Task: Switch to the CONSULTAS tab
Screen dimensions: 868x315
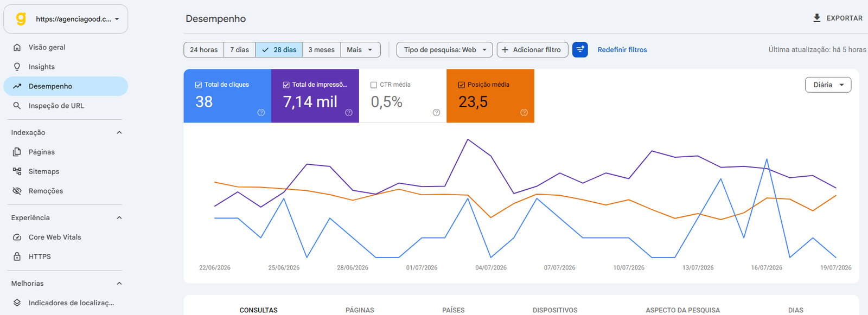Action: tap(259, 310)
